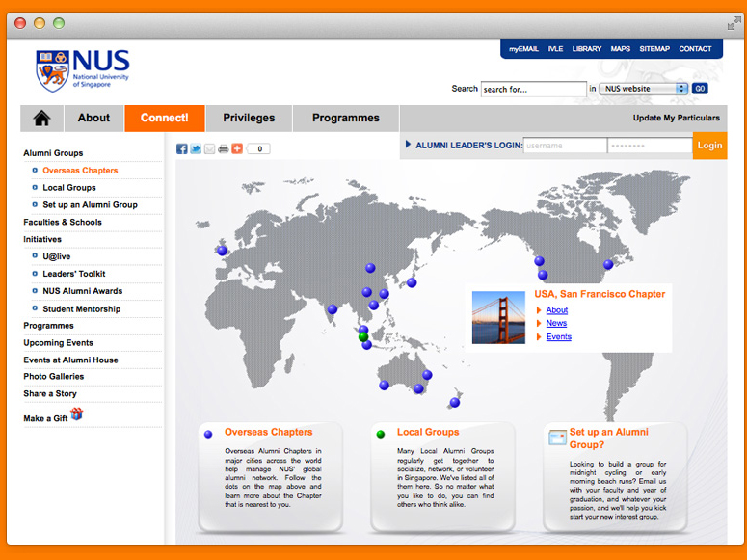The width and height of the screenshot is (747, 560).
Task: Open Events at Alumni House
Action: pyautogui.click(x=70, y=360)
